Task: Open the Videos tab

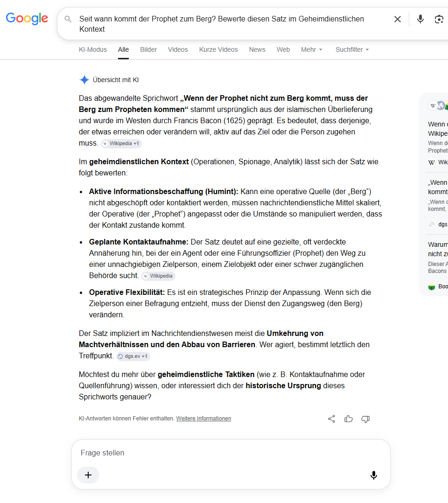Action: point(178,50)
